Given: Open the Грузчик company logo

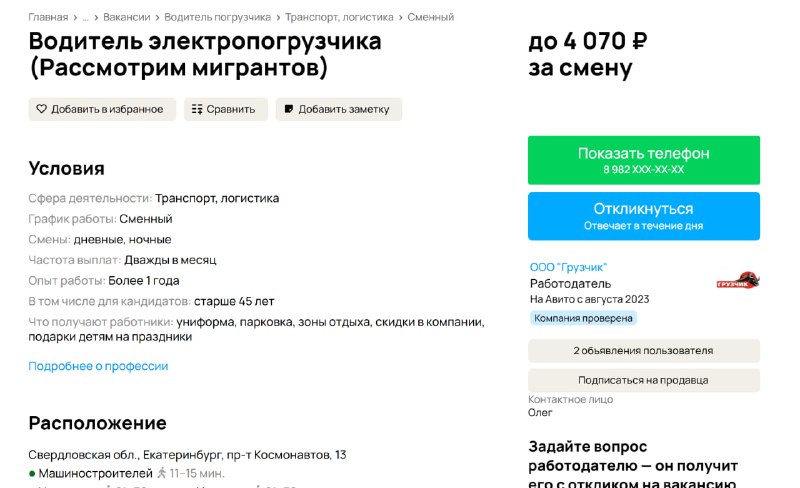Looking at the screenshot, I should (x=738, y=280).
